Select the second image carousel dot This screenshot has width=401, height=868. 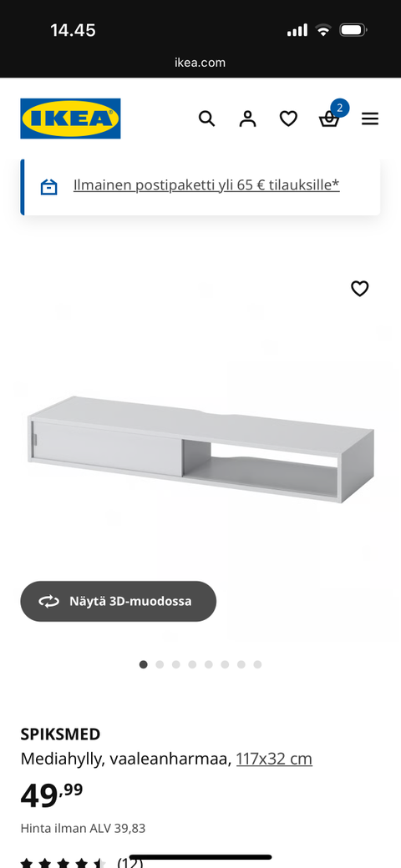click(160, 664)
